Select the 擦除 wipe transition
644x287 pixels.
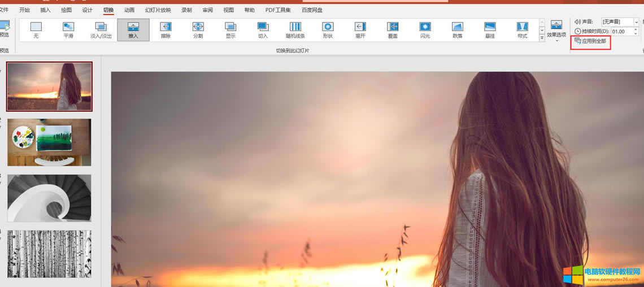coord(166,29)
